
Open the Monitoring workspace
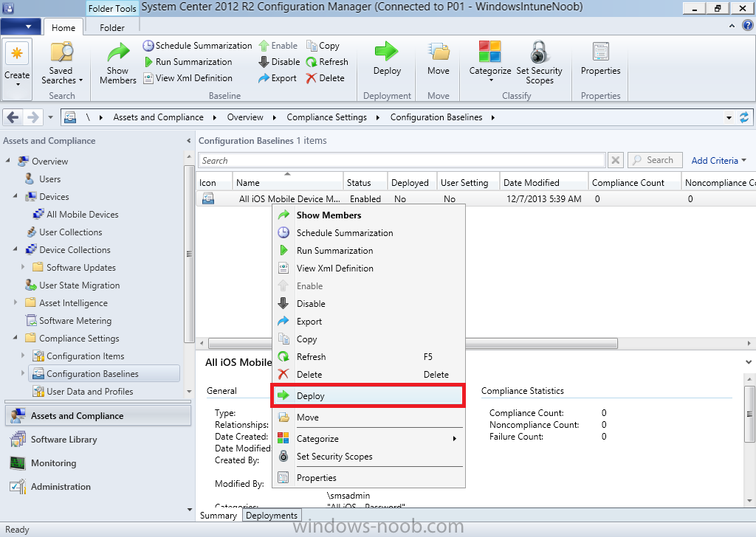click(98, 462)
